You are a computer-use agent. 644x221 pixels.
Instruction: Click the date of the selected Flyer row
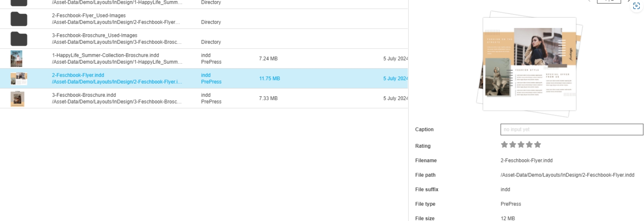tap(395, 79)
